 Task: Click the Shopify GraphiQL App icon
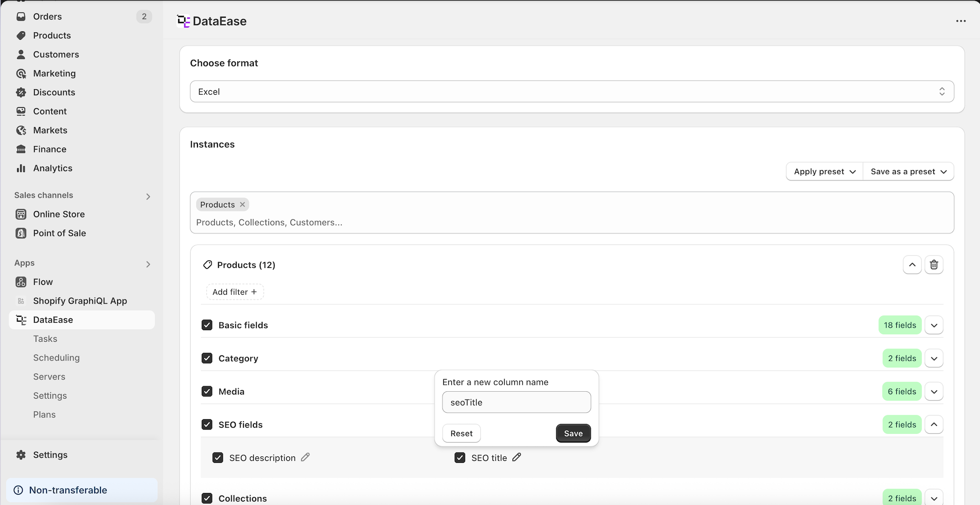point(21,301)
